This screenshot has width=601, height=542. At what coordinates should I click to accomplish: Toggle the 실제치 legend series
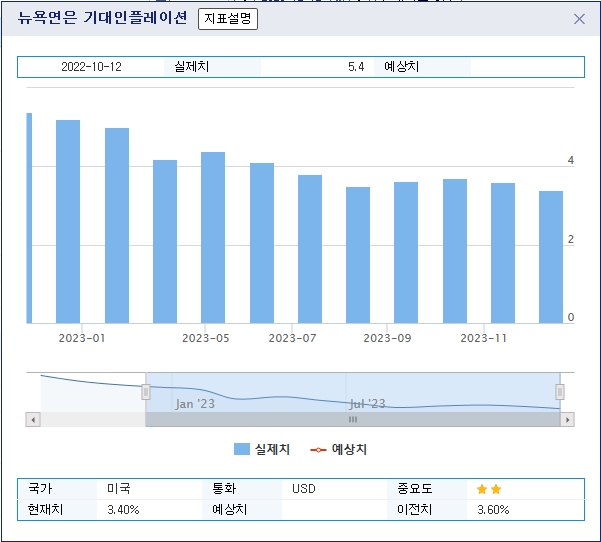coord(262,449)
